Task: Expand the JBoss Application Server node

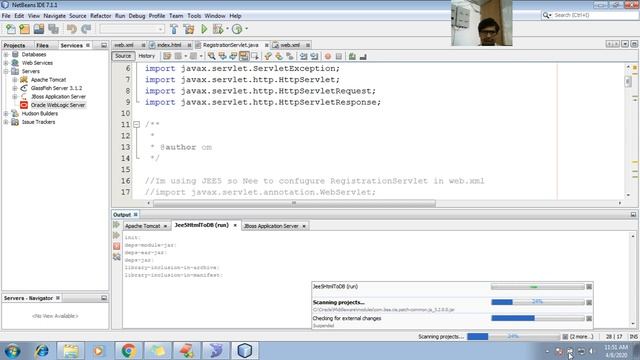Action: click(15, 97)
